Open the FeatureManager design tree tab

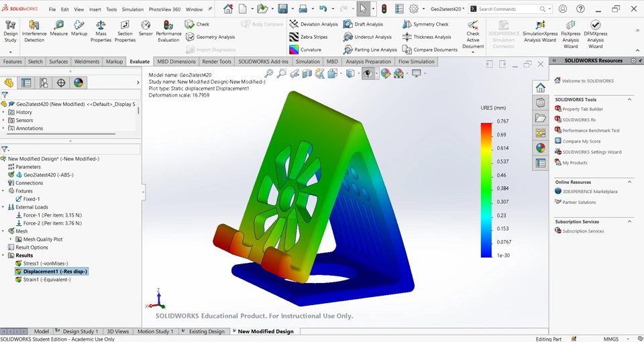point(9,83)
